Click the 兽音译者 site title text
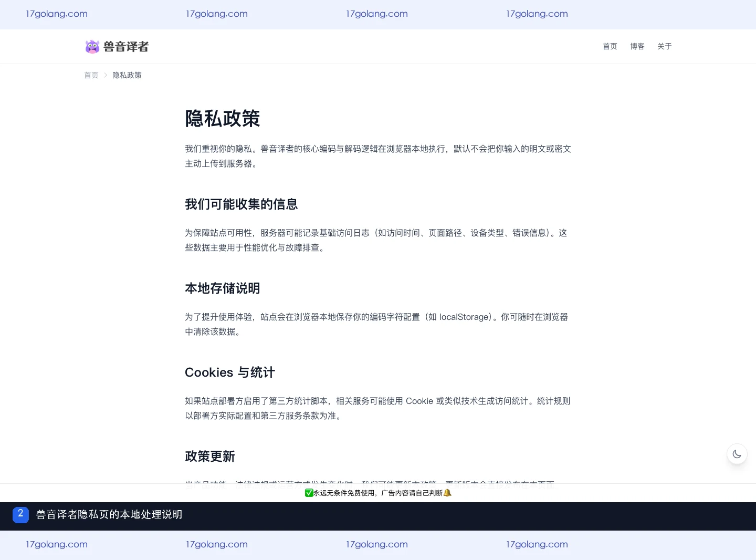The width and height of the screenshot is (756, 560). click(126, 47)
